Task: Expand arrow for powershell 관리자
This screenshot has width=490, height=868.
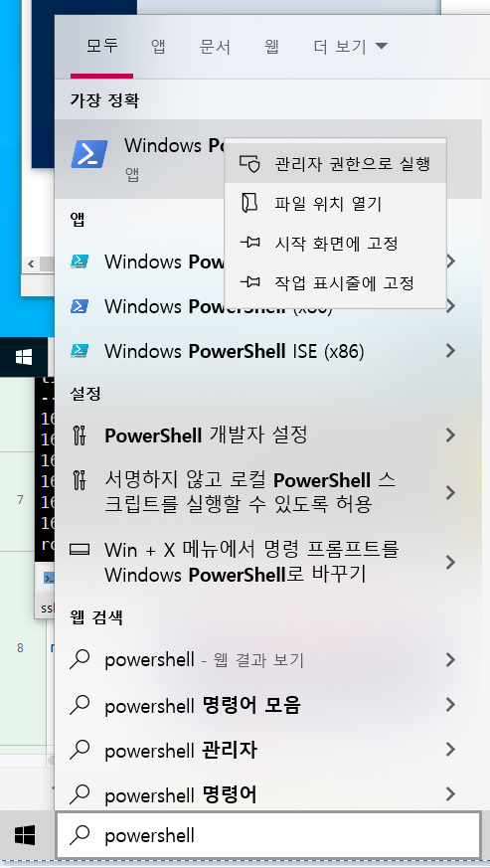Action: [x=450, y=750]
